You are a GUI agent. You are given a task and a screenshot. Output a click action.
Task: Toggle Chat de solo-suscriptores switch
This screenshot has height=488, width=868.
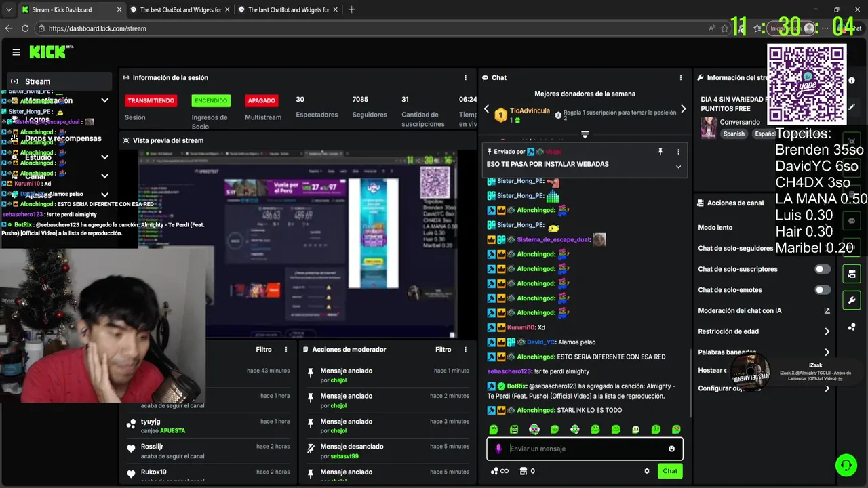(822, 269)
